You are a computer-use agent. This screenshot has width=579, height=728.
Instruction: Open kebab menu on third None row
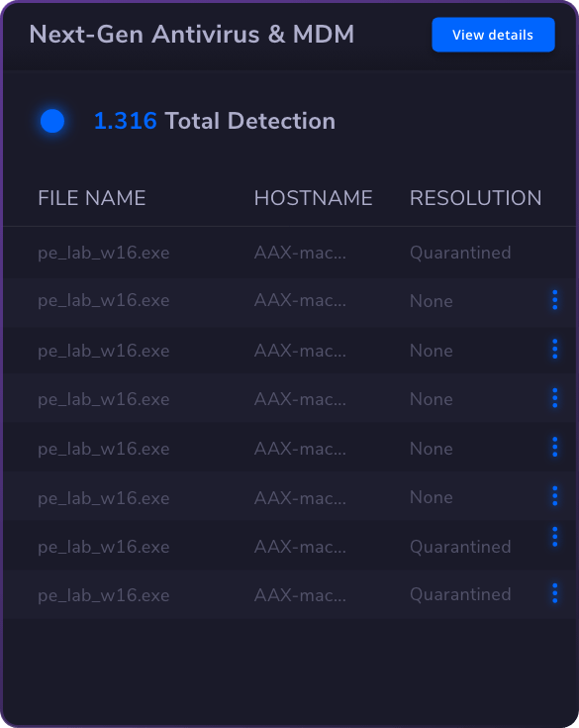pyautogui.click(x=555, y=398)
